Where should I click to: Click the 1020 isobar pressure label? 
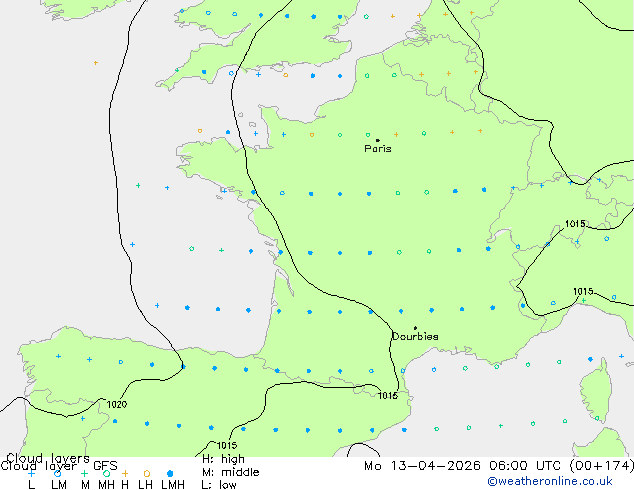[117, 404]
